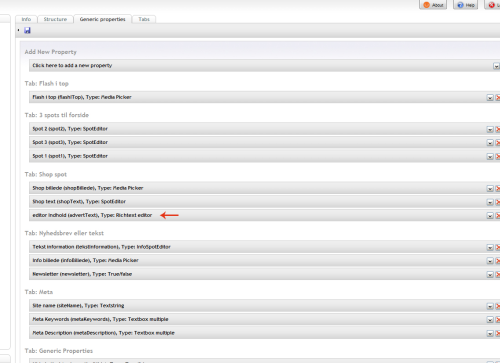The image size is (500, 363).
Task: Open the Shop billede Media Picker row
Action: click(x=264, y=188)
